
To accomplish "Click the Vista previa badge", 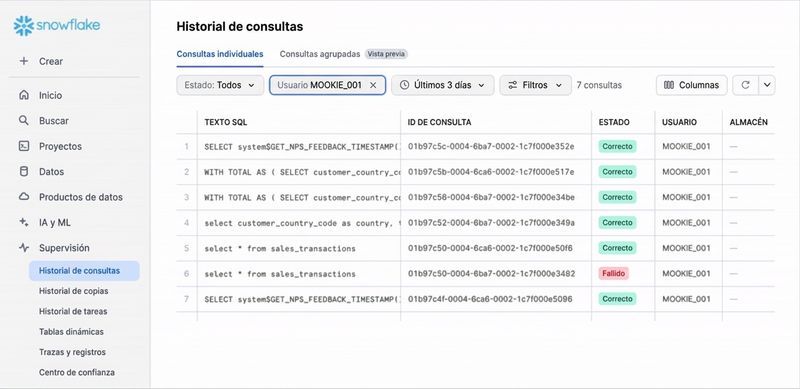I will click(x=386, y=54).
